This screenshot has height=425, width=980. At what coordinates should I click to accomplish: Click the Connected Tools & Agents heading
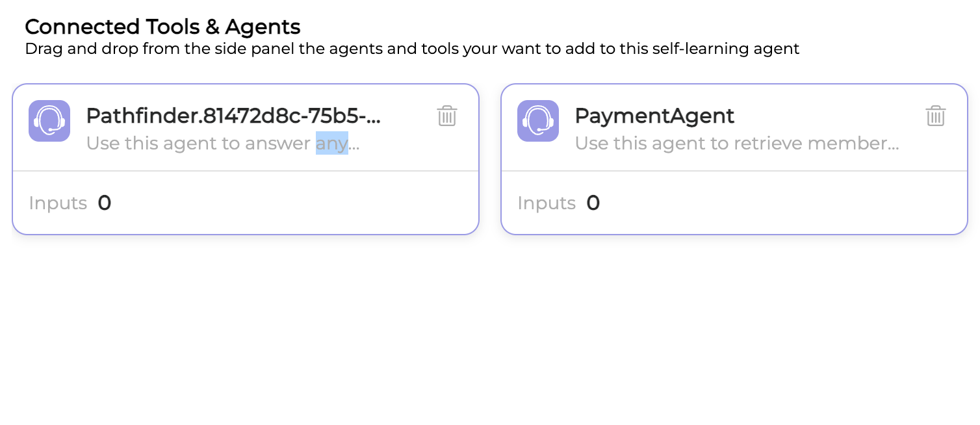click(162, 27)
